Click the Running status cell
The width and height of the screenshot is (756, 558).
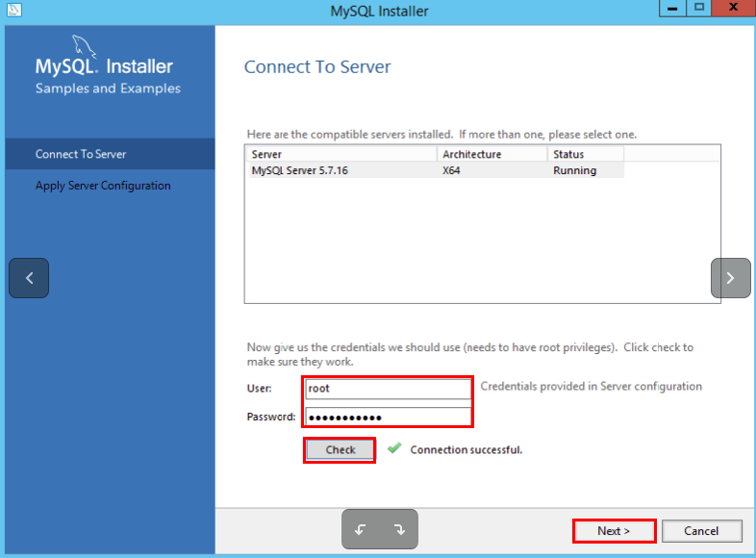(x=575, y=170)
